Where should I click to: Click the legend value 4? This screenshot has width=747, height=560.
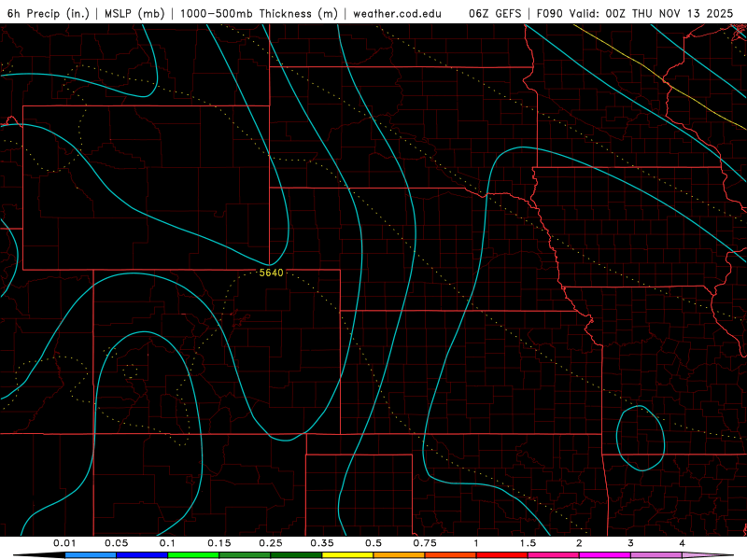tap(683, 543)
